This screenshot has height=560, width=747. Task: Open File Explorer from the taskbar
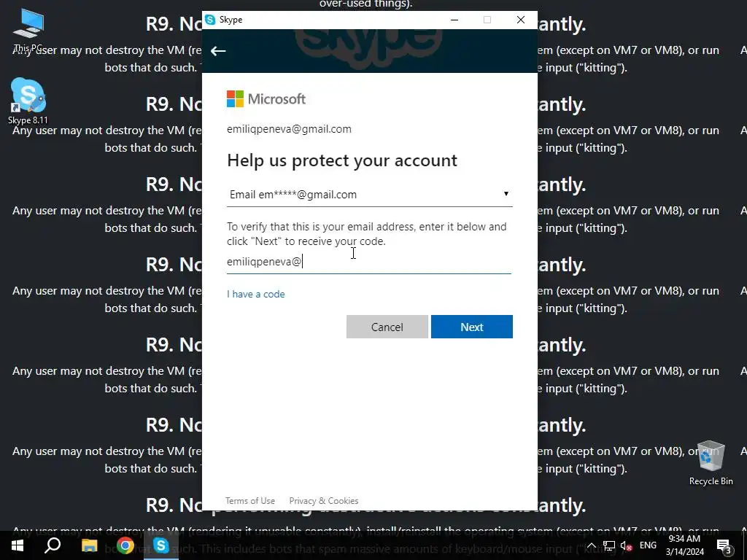tap(89, 545)
